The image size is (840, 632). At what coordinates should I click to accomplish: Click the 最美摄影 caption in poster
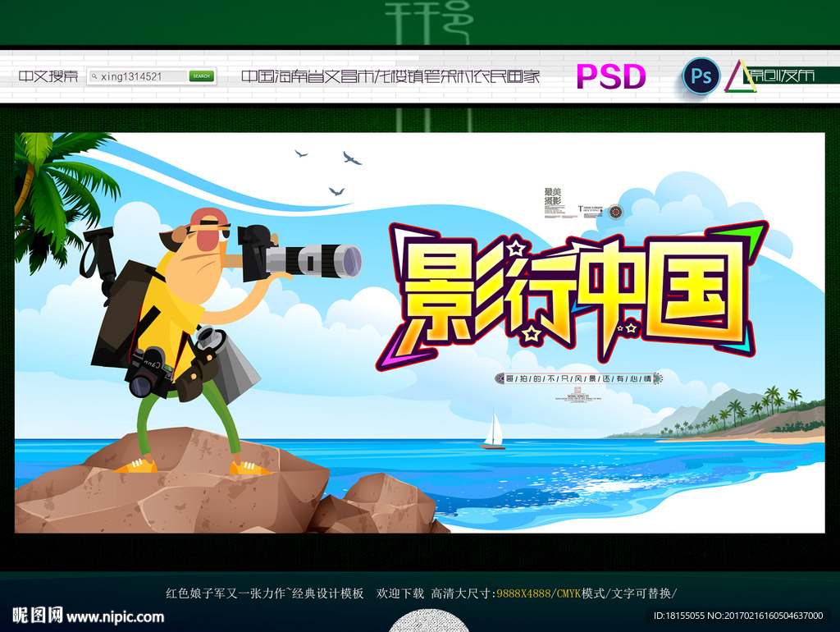pyautogui.click(x=553, y=196)
